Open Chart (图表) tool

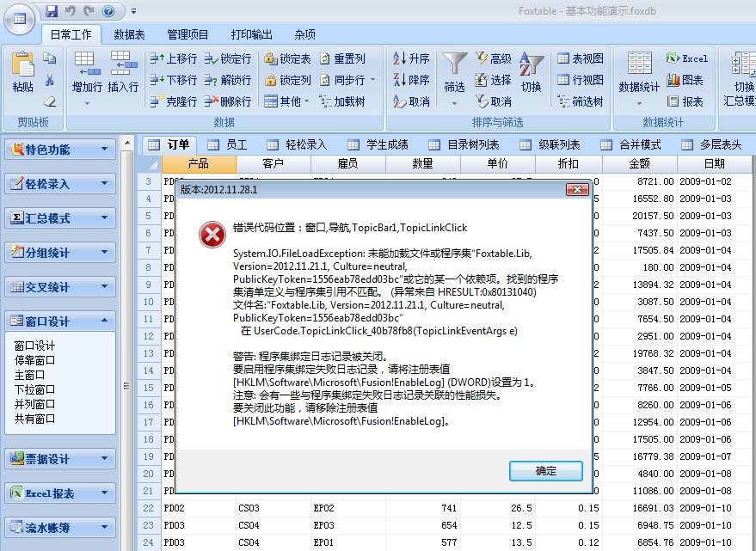pyautogui.click(x=685, y=80)
